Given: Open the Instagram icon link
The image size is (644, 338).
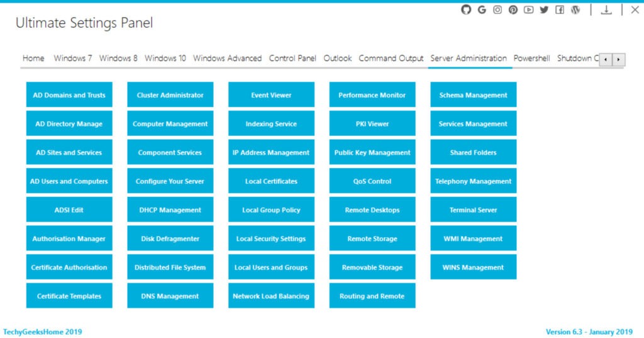Looking at the screenshot, I should point(497,9).
